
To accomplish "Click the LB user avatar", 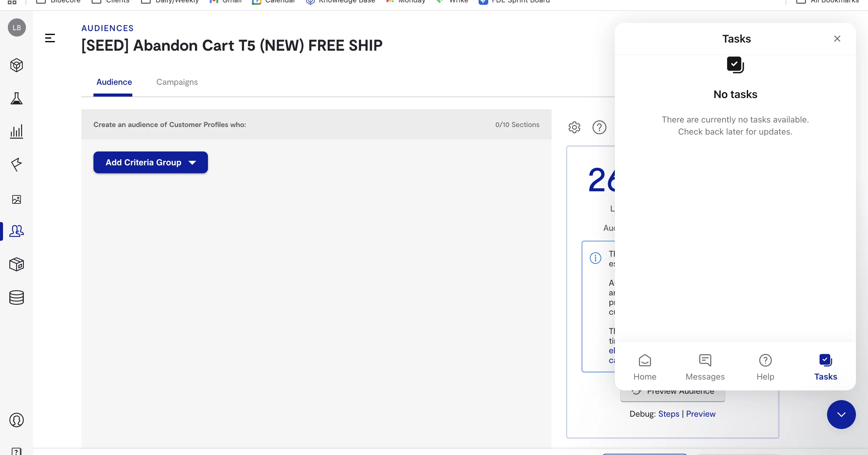I will tap(17, 28).
